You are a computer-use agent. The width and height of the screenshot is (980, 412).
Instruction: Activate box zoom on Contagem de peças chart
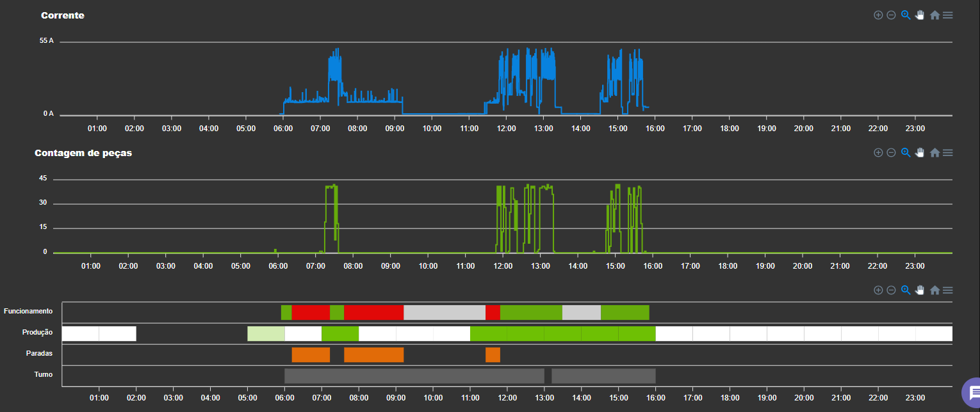click(906, 152)
